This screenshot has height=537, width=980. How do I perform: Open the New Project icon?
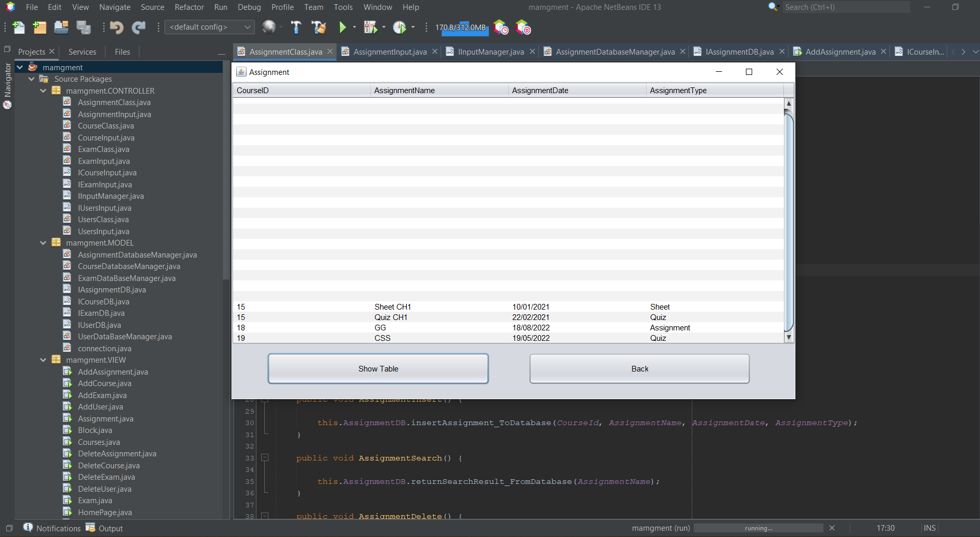click(x=40, y=27)
